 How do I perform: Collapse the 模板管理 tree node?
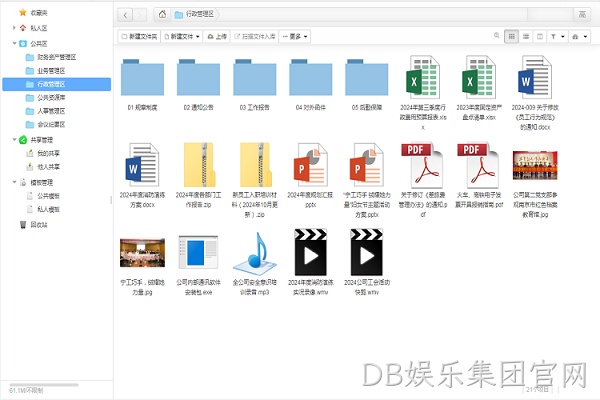[14, 182]
